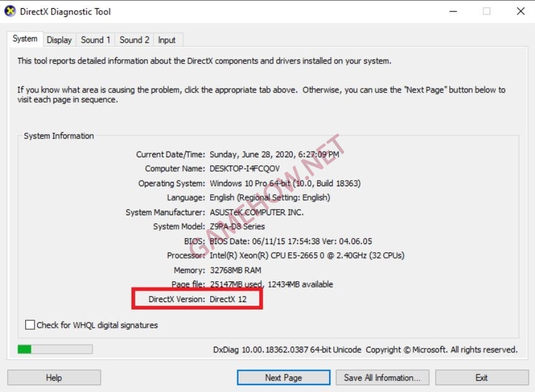Open the Sound 1 tab
The image size is (535, 392).
(x=96, y=40)
